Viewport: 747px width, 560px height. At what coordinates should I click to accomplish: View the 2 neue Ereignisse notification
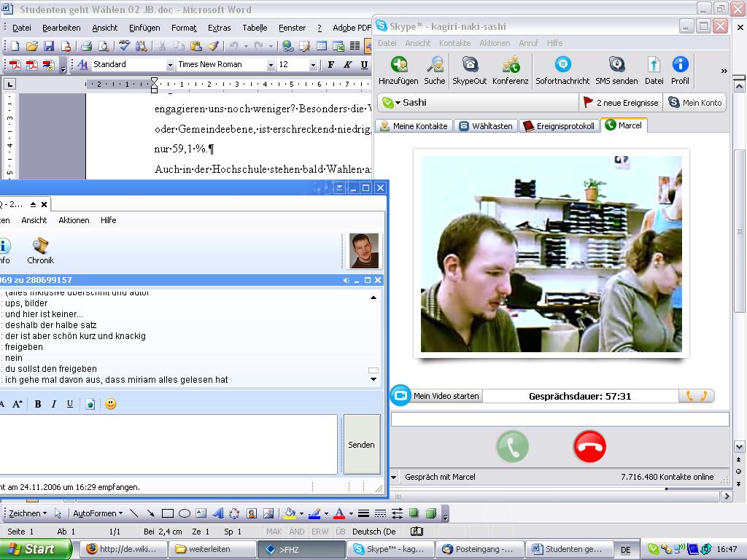pos(622,102)
